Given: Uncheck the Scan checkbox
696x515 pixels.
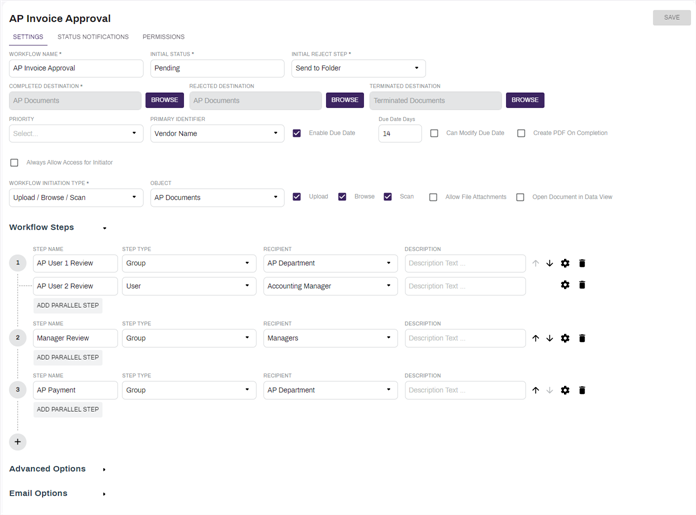Looking at the screenshot, I should pos(388,197).
